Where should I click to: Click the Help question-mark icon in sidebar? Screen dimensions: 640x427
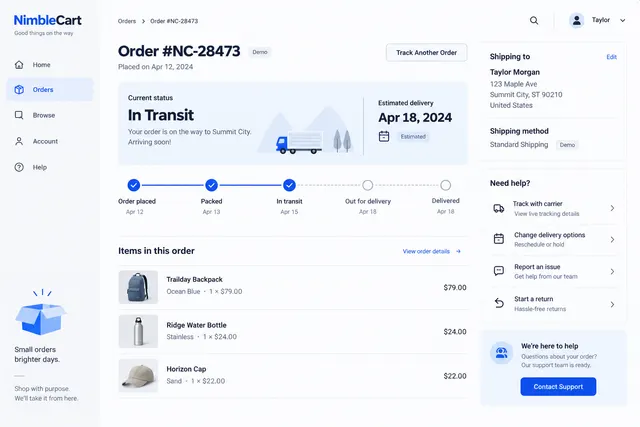click(x=19, y=167)
